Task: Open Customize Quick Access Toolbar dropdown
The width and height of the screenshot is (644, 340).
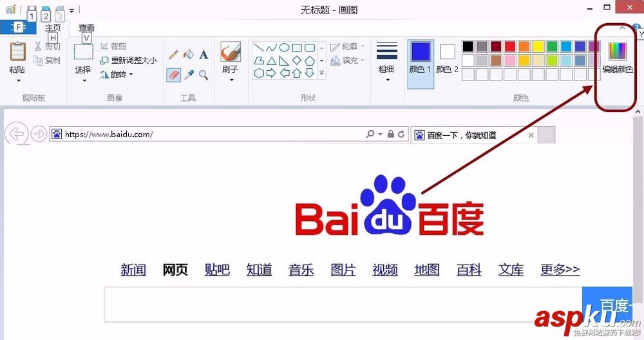Action: [71, 10]
